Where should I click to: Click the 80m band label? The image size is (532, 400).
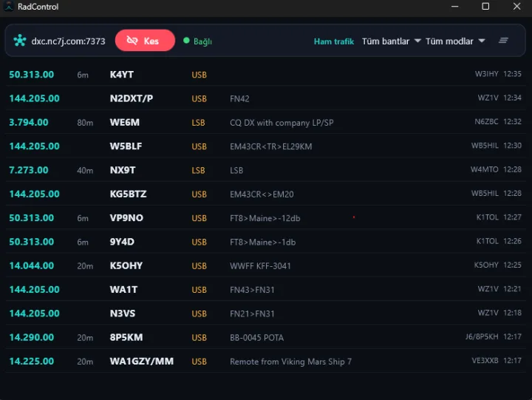pyautogui.click(x=85, y=123)
